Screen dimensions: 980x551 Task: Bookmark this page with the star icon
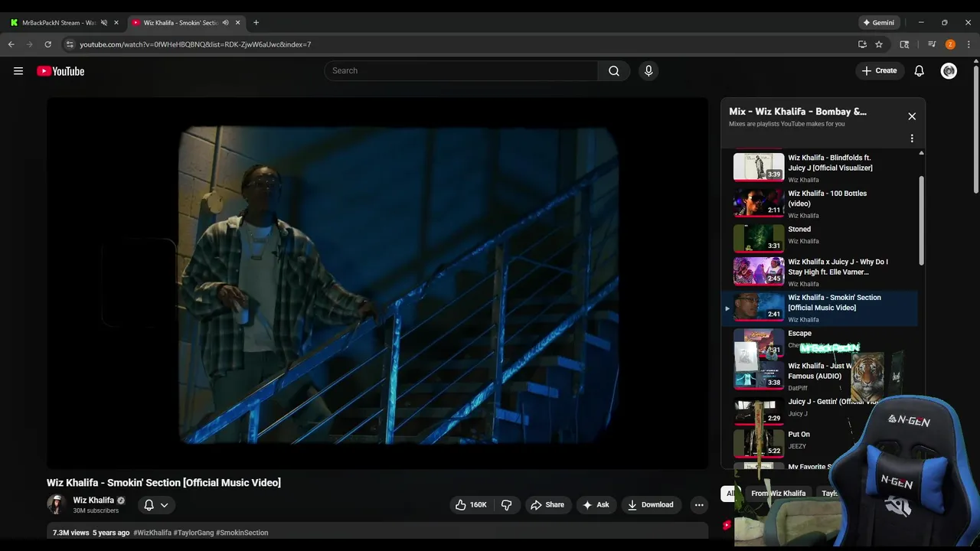[879, 44]
